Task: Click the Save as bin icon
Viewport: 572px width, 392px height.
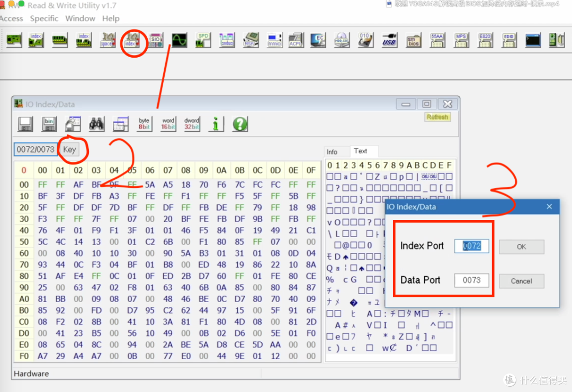Action: click(49, 124)
